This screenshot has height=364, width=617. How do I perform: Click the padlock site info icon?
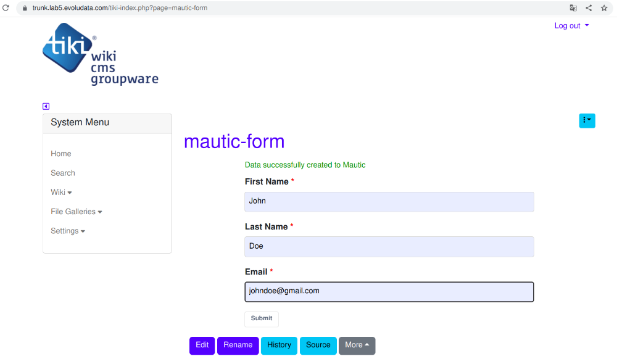point(25,8)
